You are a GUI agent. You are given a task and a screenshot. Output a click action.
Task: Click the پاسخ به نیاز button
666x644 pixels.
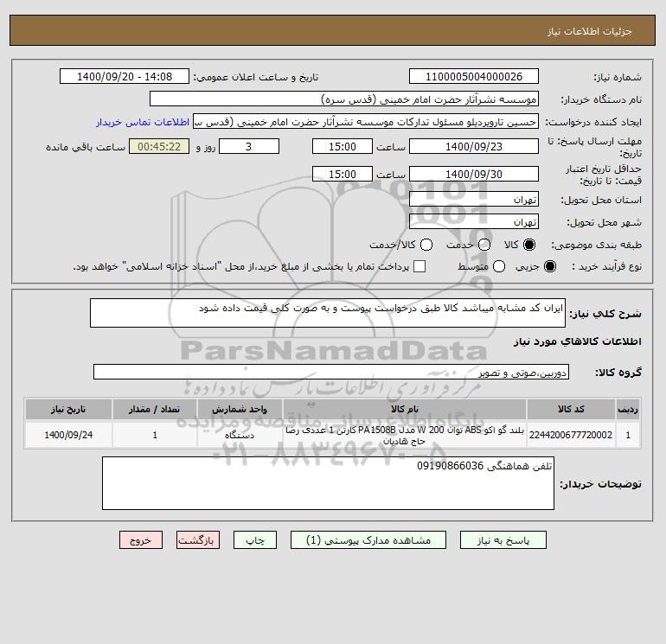(x=503, y=540)
